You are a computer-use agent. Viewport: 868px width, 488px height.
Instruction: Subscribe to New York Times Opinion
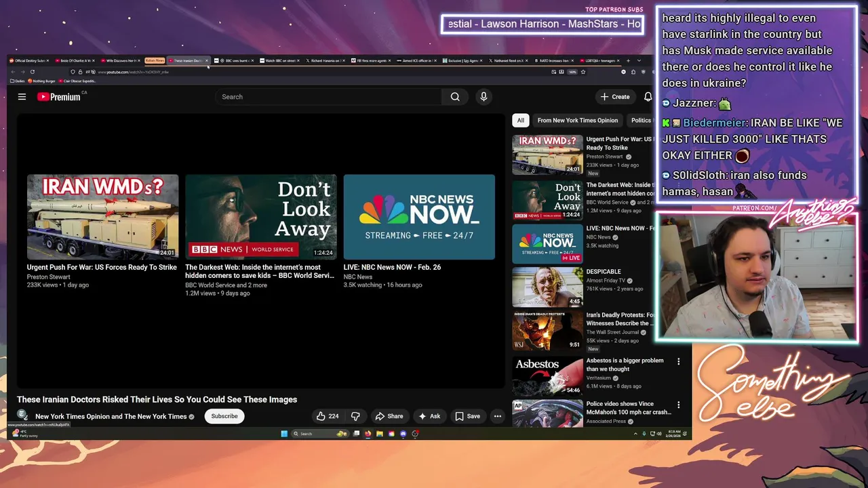[x=224, y=416]
